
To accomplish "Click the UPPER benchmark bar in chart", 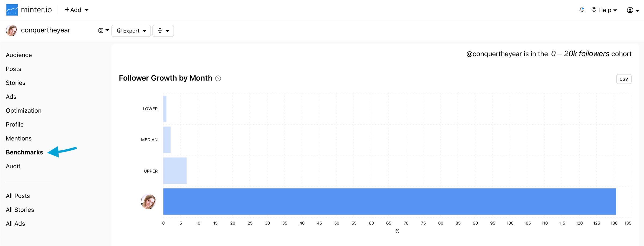I will pos(175,171).
